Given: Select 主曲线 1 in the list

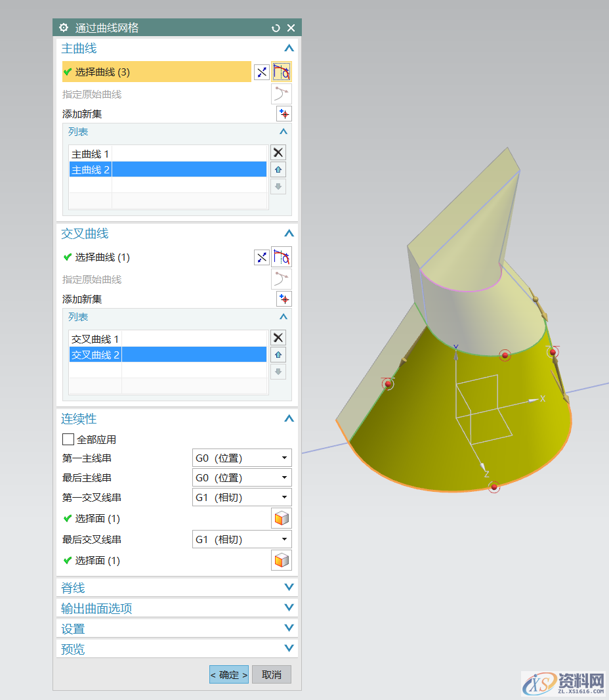Looking at the screenshot, I should pyautogui.click(x=91, y=154).
